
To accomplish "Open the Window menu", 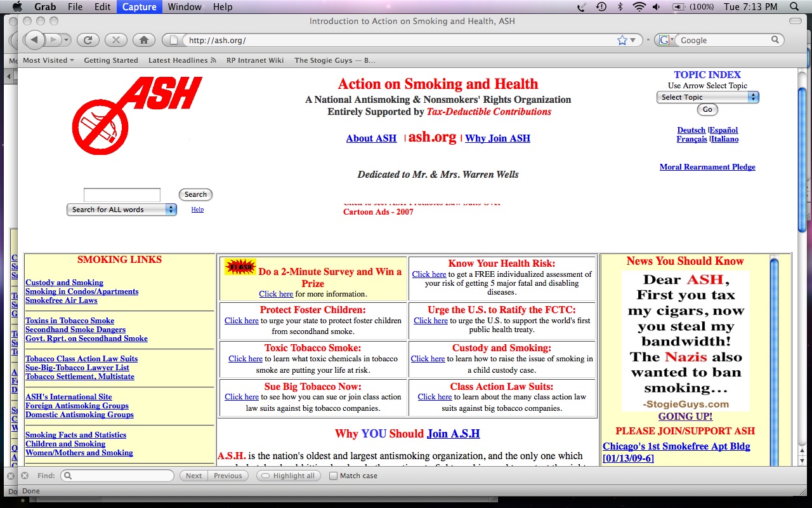I will pos(185,7).
